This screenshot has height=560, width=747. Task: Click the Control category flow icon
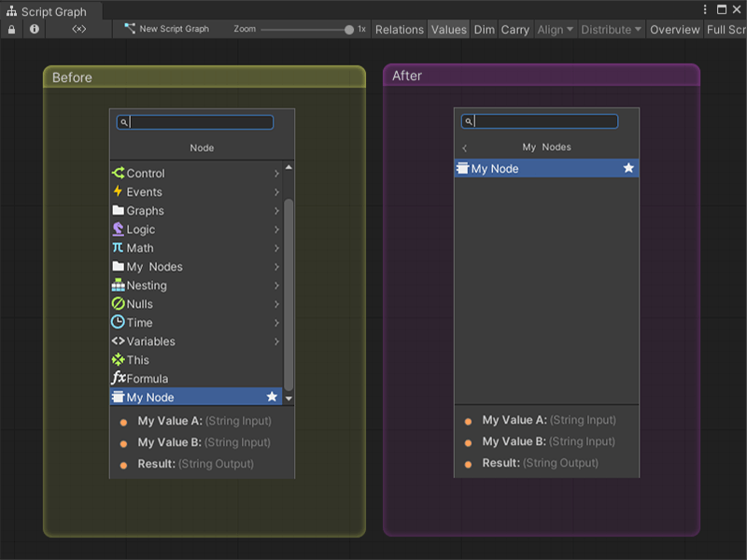(x=120, y=173)
